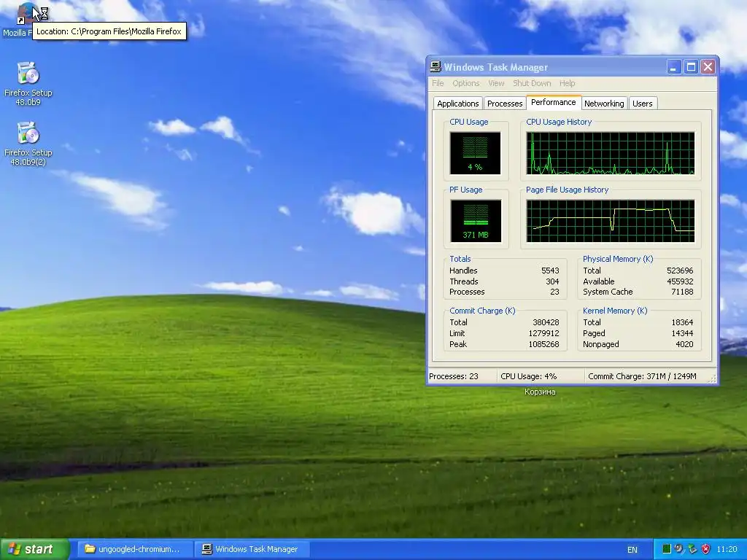Click Kernel Memory Paged value 14344
This screenshot has width=747, height=560.
[x=682, y=333]
